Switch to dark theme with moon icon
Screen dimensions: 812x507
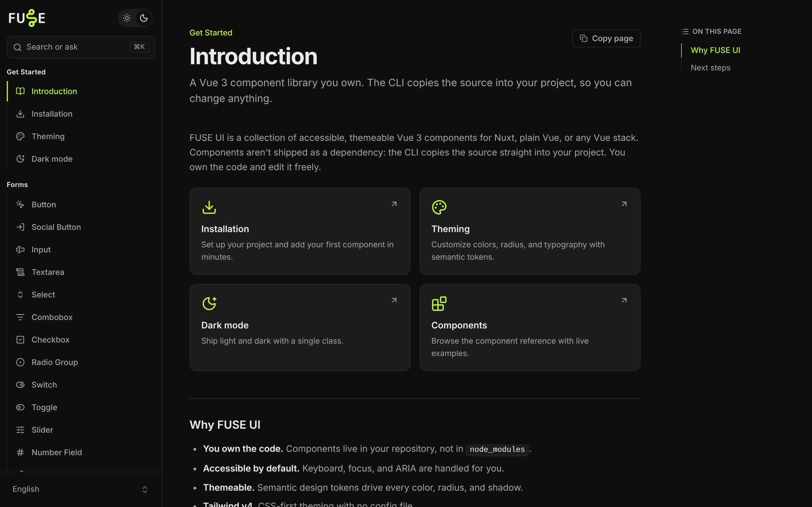point(144,18)
